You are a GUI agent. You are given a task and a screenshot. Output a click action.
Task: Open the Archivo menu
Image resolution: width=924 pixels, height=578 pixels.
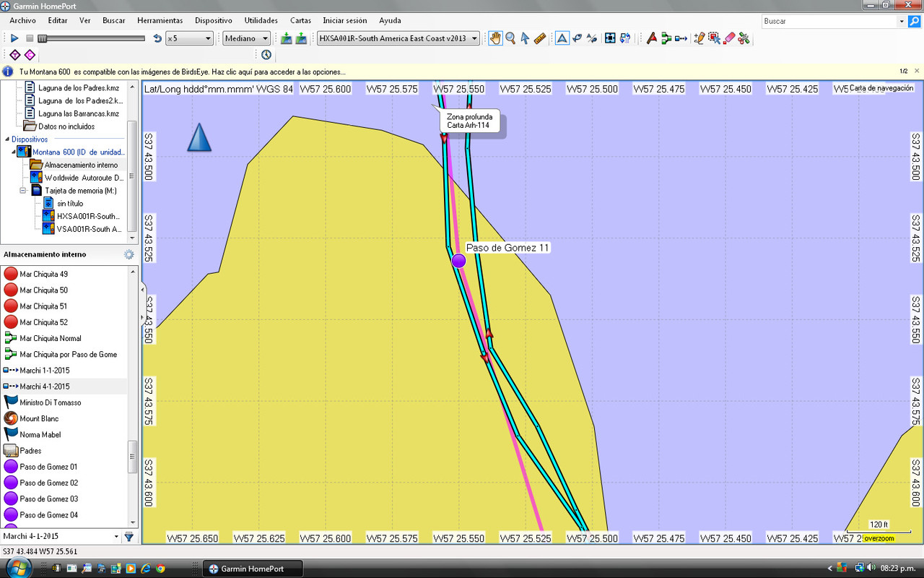tap(22, 20)
